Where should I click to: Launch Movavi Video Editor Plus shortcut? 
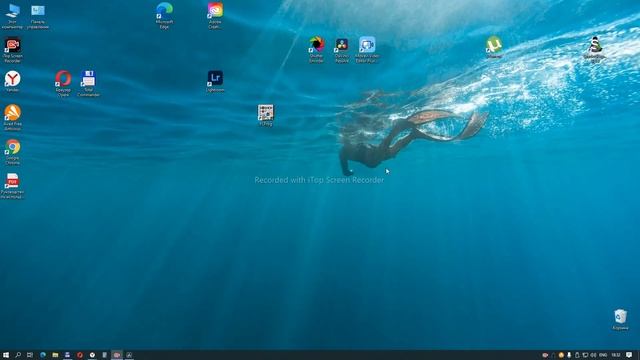click(367, 49)
